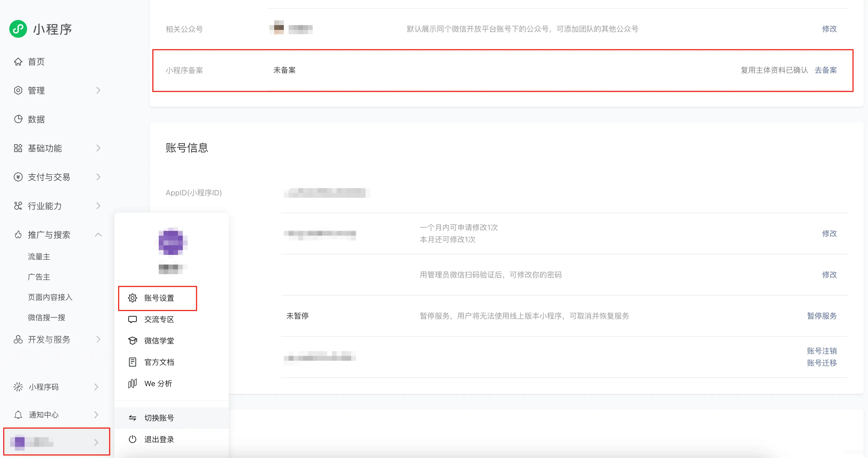The width and height of the screenshot is (868, 458).
Task: Click the chat bubble icon for 交流专区
Action: pos(133,319)
